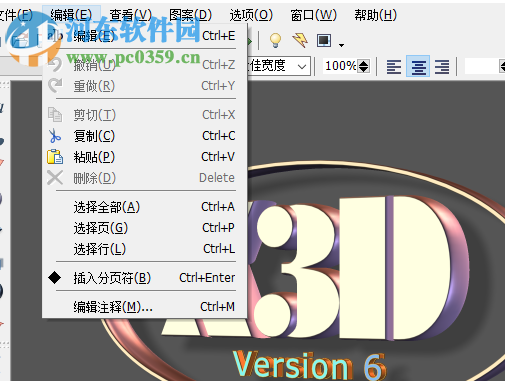The width and height of the screenshot is (505, 381).
Task: Open the 帮助(H) menu
Action: (x=375, y=15)
